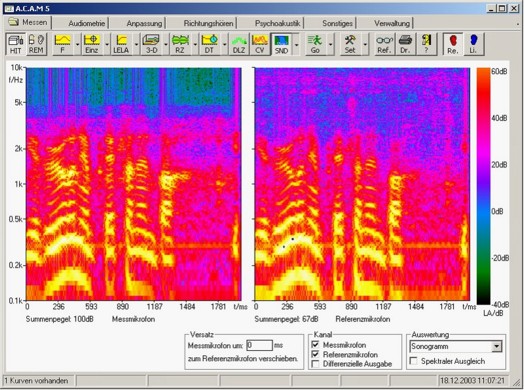The image size is (524, 390).
Task: Select the blue left ear icon
Action: 473,44
